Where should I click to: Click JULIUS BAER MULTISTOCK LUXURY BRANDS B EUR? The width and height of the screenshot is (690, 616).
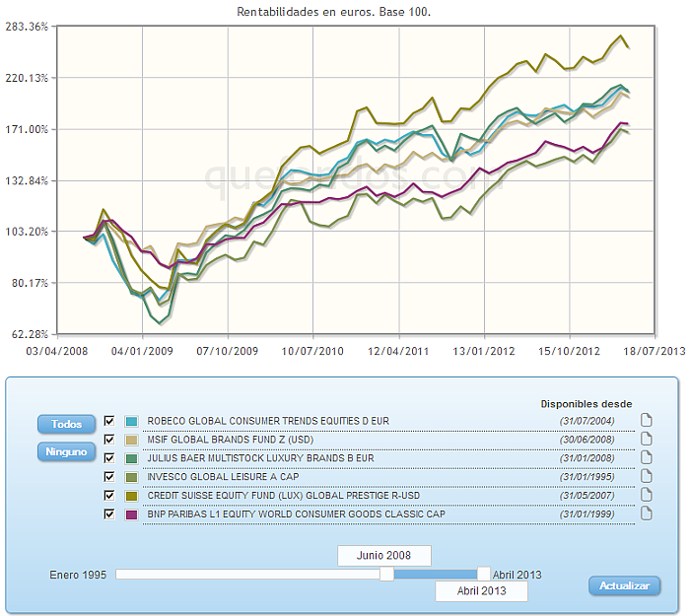260,458
